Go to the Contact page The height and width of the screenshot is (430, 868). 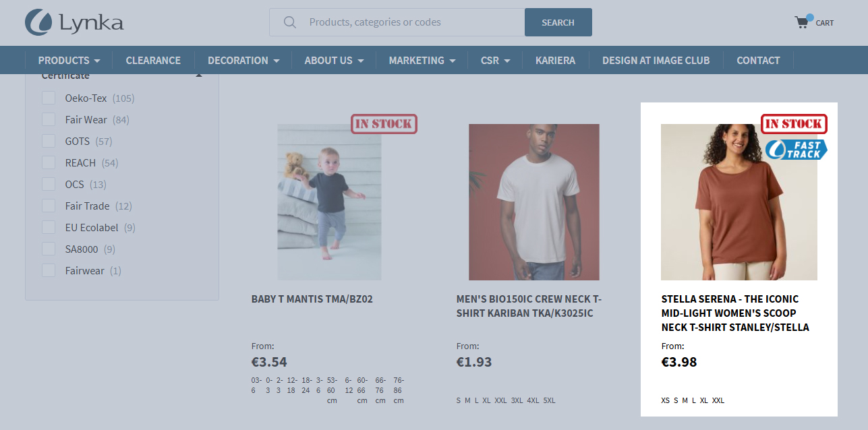758,60
